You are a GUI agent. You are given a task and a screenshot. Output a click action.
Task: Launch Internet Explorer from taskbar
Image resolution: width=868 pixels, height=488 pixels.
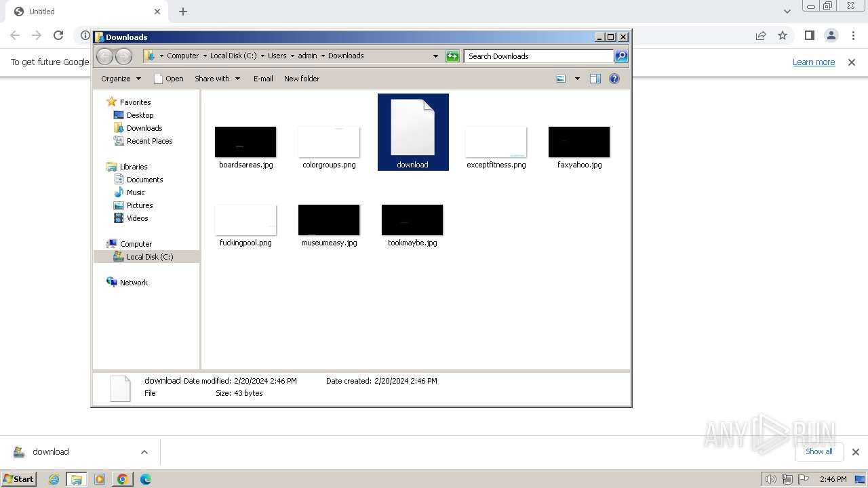click(54, 479)
